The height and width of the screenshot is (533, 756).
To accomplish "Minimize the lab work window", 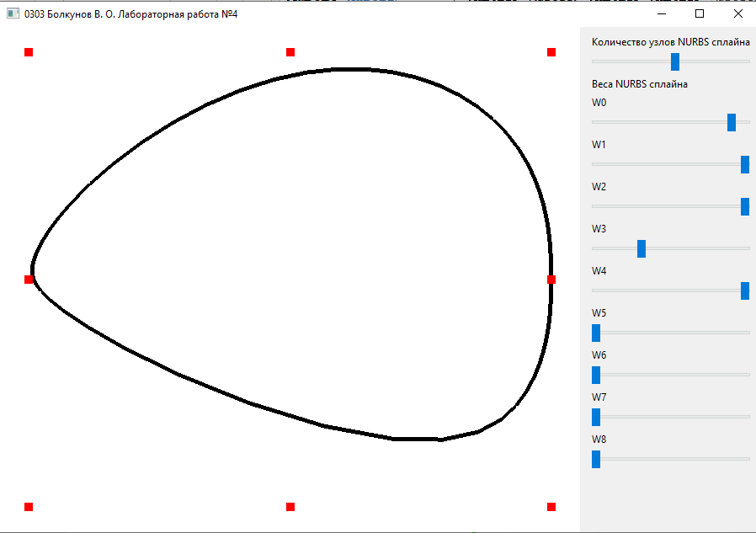I will pyautogui.click(x=662, y=14).
